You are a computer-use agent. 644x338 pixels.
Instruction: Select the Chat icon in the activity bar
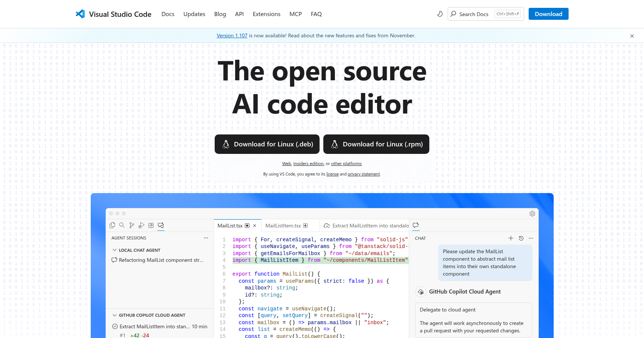[161, 225]
